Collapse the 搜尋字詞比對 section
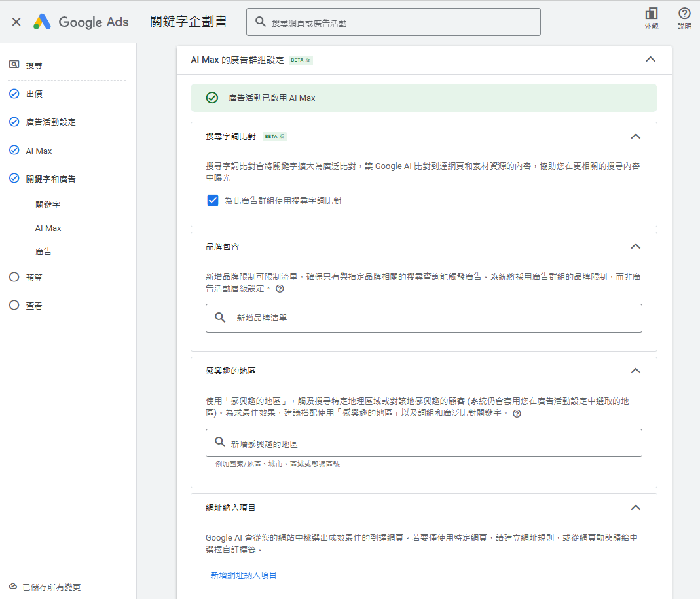Screen dimensions: 700x599 (x=636, y=136)
